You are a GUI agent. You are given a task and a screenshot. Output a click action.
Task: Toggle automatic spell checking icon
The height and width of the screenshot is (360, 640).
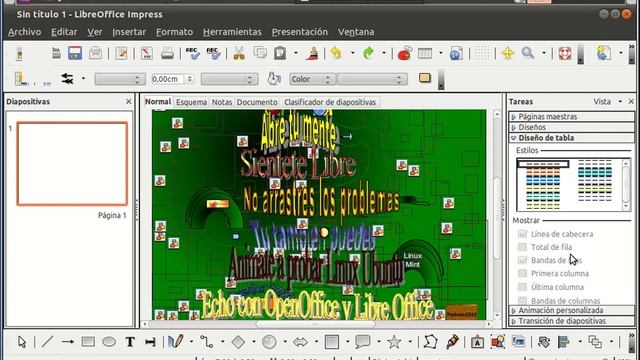(213, 53)
